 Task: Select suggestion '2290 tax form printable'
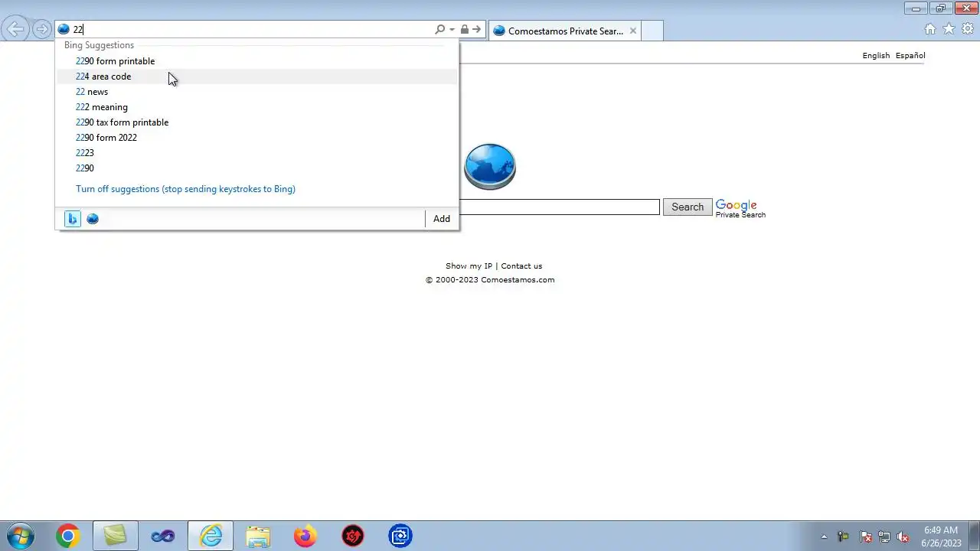click(257, 122)
